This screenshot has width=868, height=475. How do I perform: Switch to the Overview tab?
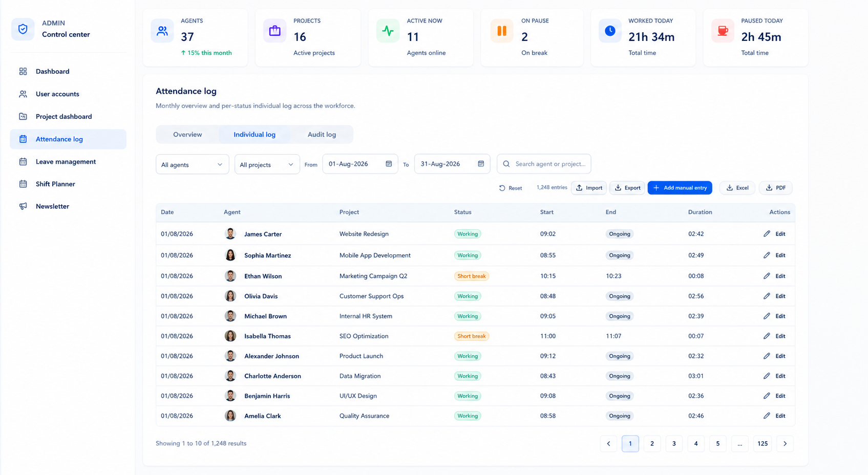[187, 135]
